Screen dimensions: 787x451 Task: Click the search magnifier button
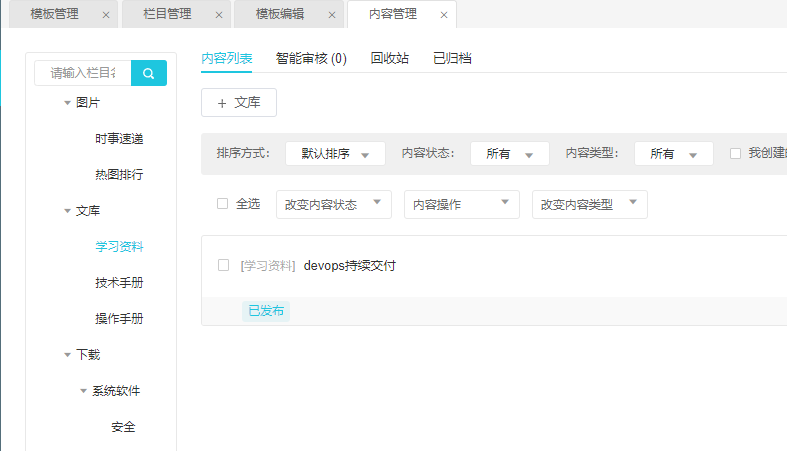(x=149, y=73)
